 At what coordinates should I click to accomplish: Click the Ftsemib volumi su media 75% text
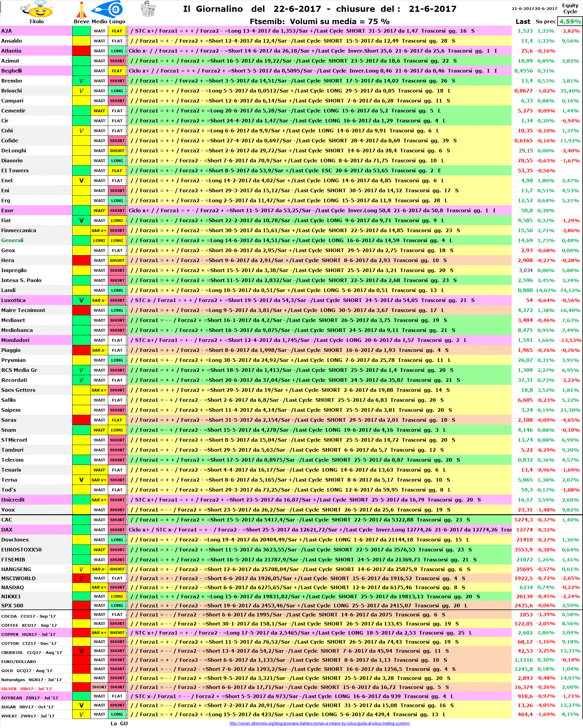[319, 21]
